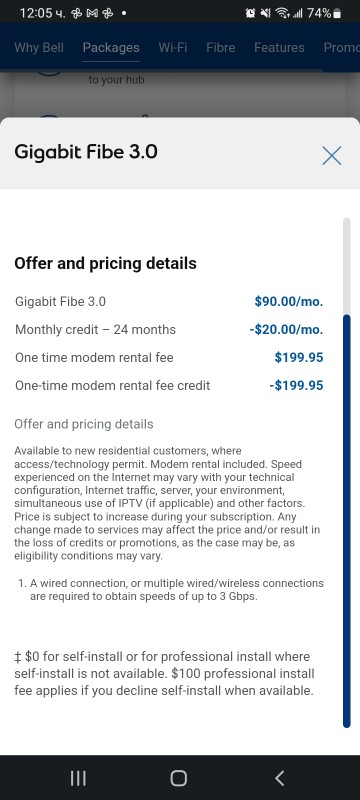Select the Features tab
Viewport: 360px width, 800px height.
point(279,47)
